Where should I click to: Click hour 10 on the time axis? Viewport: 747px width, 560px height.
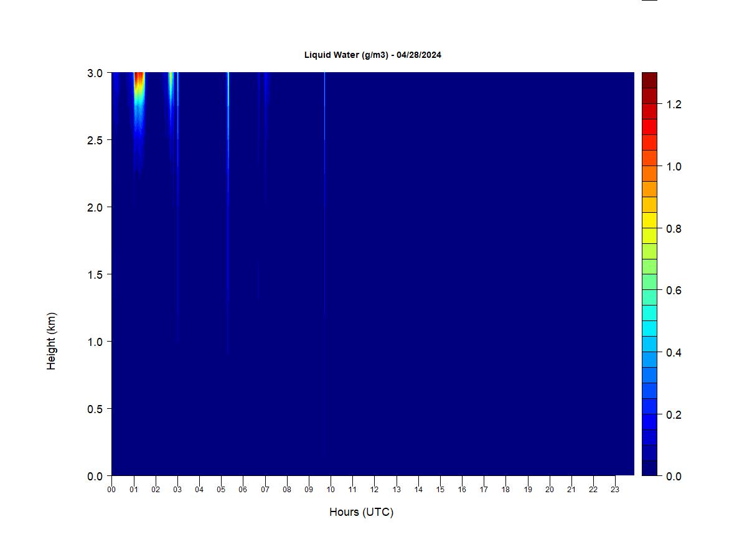331,490
